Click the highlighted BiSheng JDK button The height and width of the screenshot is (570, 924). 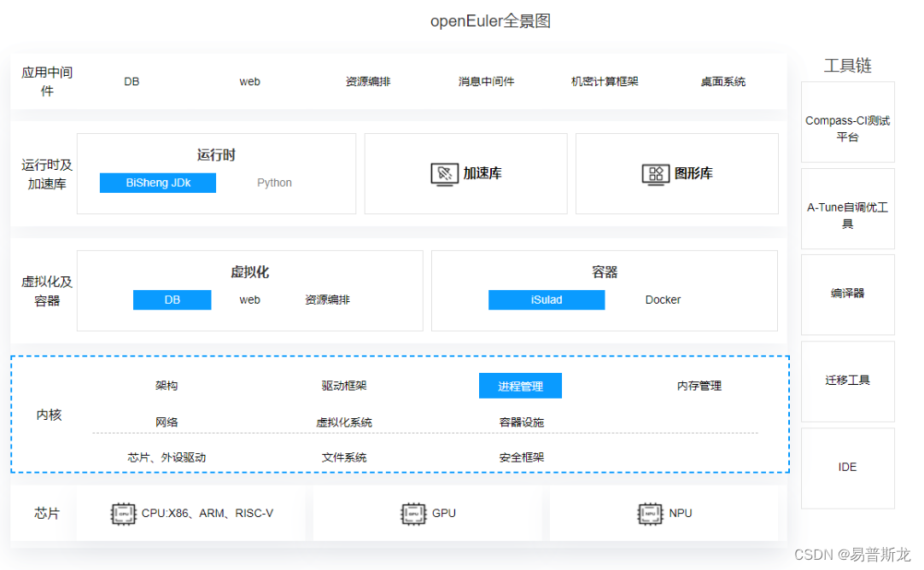click(157, 183)
